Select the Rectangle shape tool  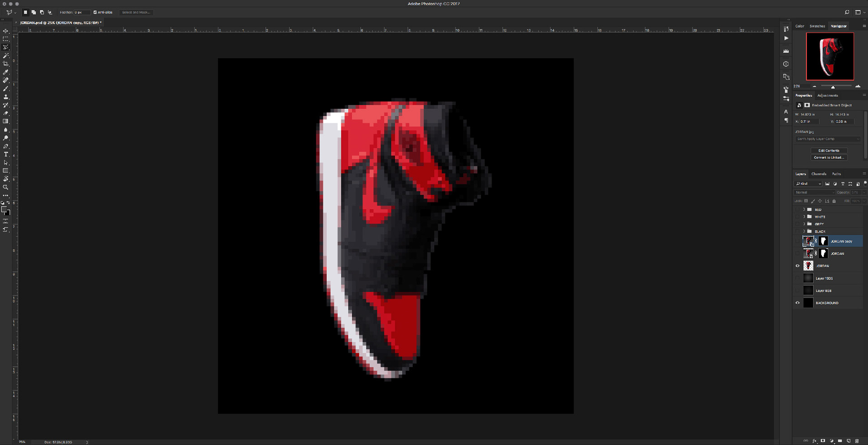click(x=5, y=170)
